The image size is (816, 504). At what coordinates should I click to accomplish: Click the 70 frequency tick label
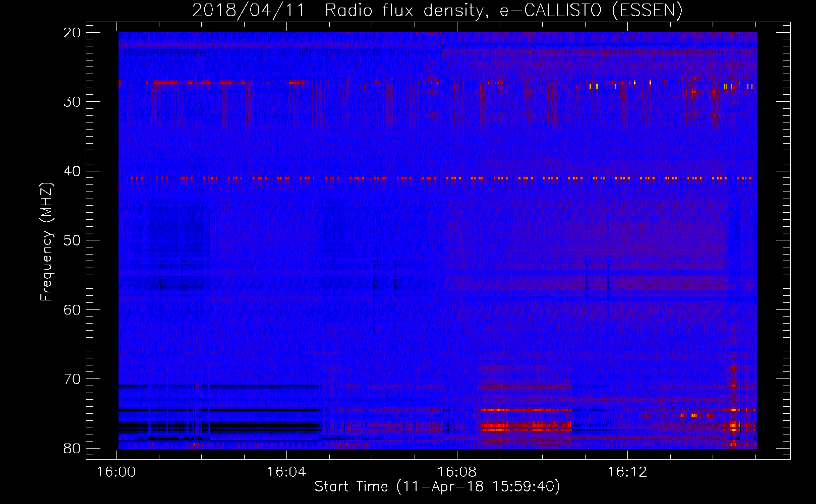[73, 380]
